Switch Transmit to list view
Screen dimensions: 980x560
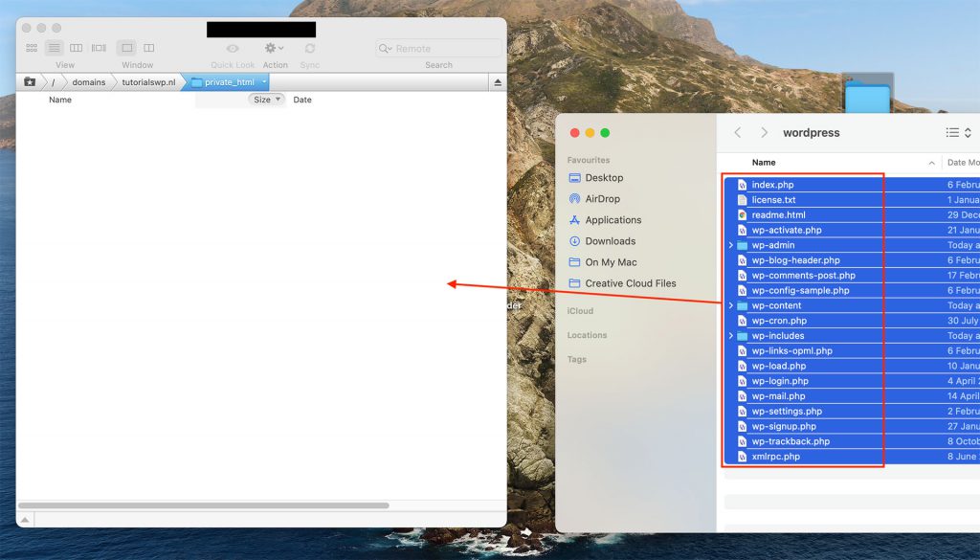[x=55, y=48]
